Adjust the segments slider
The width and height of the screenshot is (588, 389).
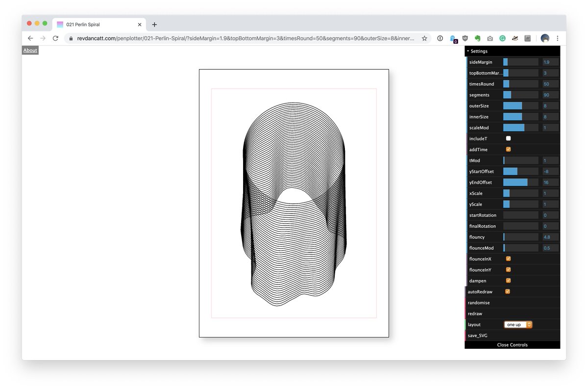pyautogui.click(x=521, y=95)
